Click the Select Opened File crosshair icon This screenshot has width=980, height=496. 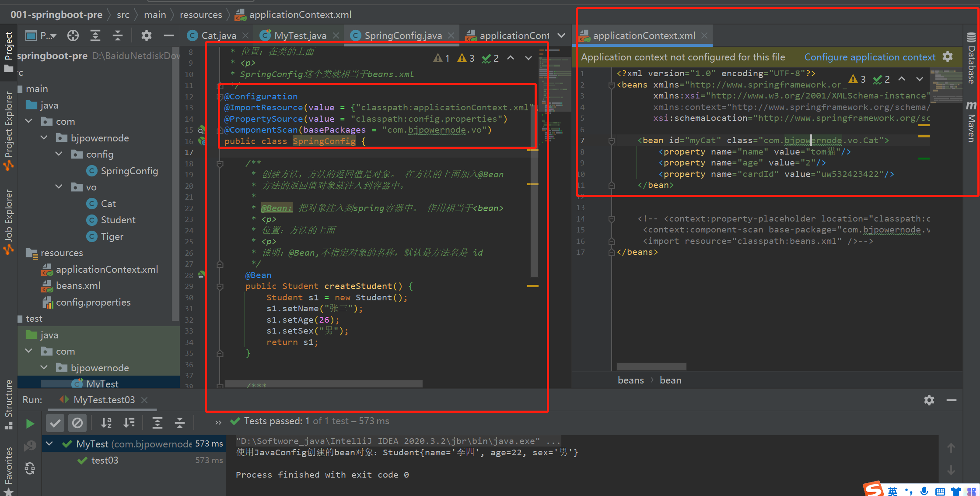pos(73,35)
